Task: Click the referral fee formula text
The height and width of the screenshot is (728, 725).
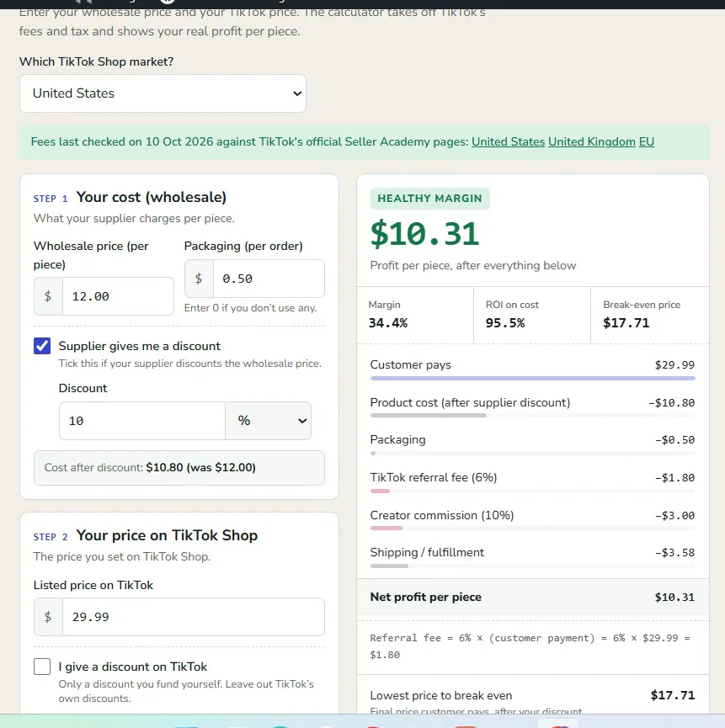Action: pos(530,646)
